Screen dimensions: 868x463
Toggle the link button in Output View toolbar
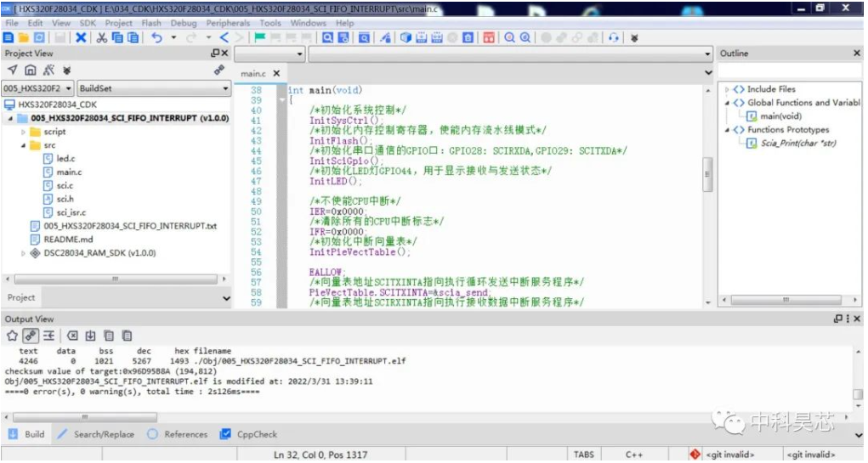[x=31, y=336]
